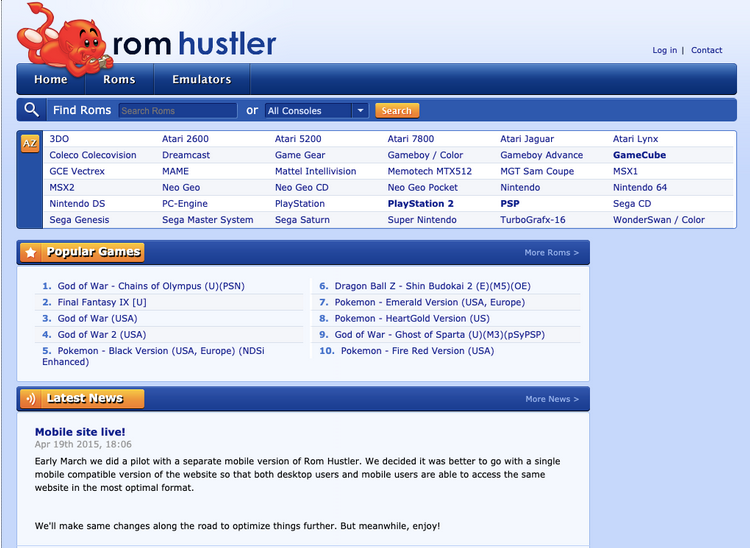The width and height of the screenshot is (750, 548).
Task: Open Pokemon - Fire Red Version link
Action: tap(418, 351)
